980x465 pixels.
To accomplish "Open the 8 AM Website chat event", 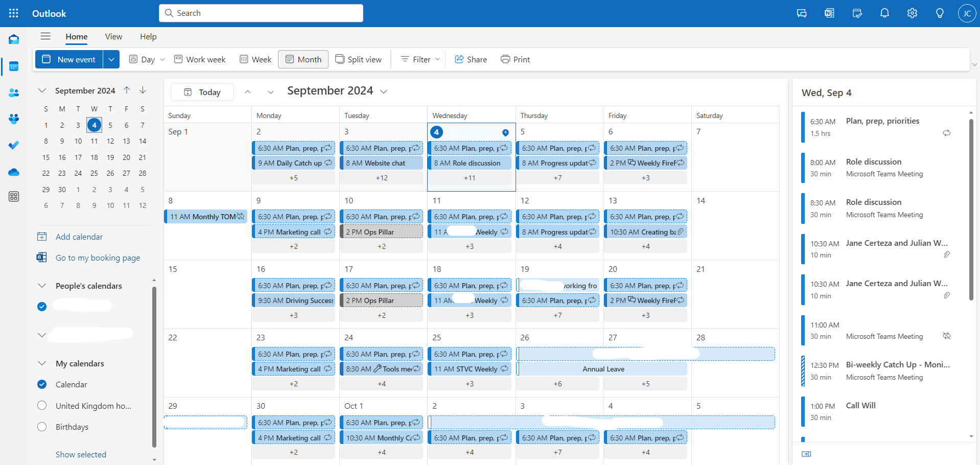I will [x=382, y=163].
